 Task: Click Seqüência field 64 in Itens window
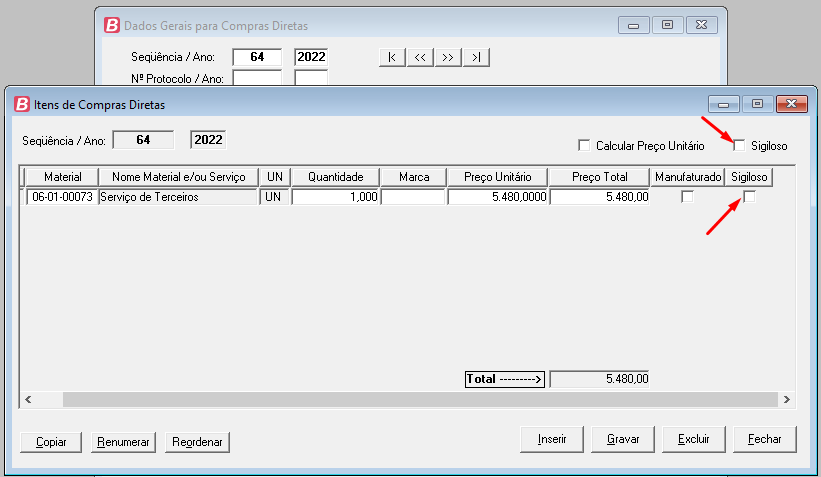pos(143,140)
